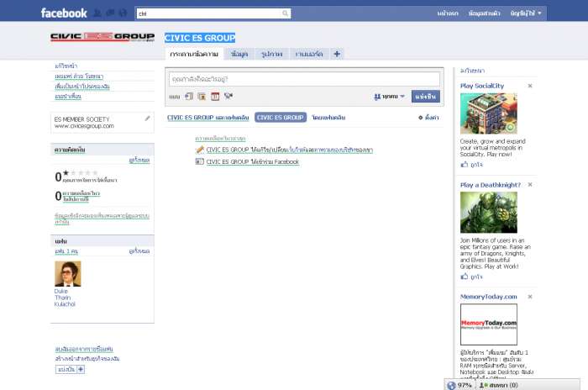Click the MemoryToday.com logo ad image
Image resolution: width=588 pixels, height=390 pixels.
click(489, 324)
